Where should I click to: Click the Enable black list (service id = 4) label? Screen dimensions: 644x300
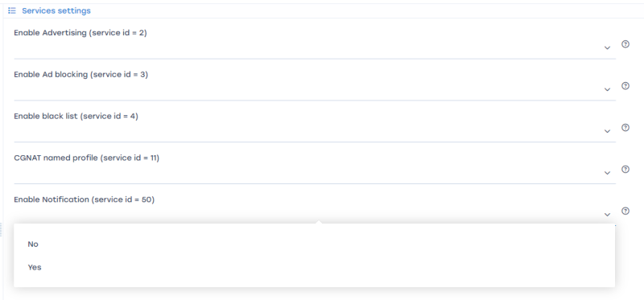(76, 116)
